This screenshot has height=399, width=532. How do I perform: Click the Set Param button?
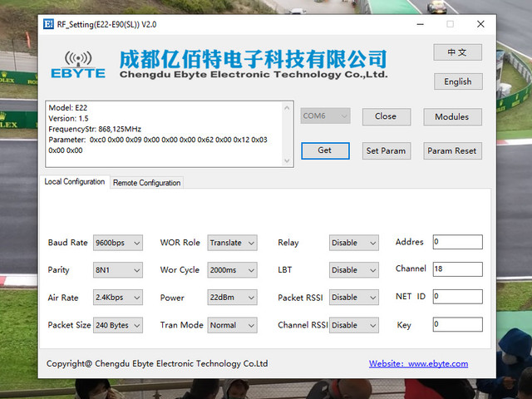click(x=386, y=150)
